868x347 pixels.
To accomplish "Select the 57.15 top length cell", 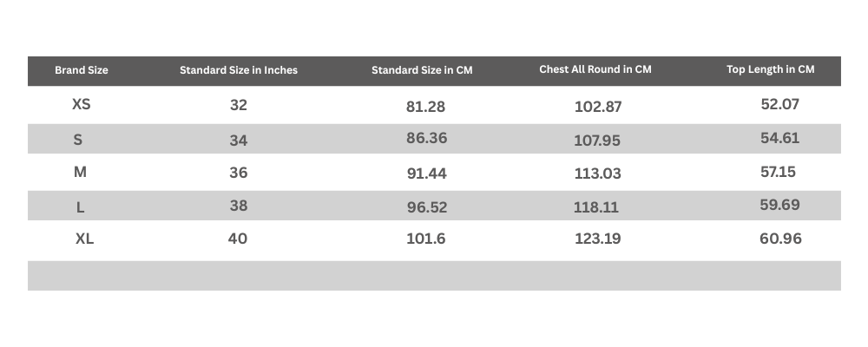I will tap(779, 172).
